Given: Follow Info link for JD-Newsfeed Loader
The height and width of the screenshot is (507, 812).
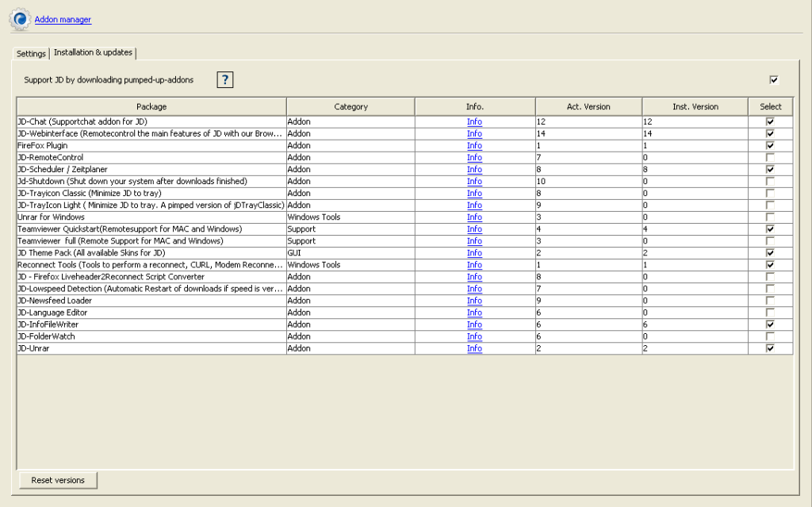Looking at the screenshot, I should pyautogui.click(x=474, y=301).
